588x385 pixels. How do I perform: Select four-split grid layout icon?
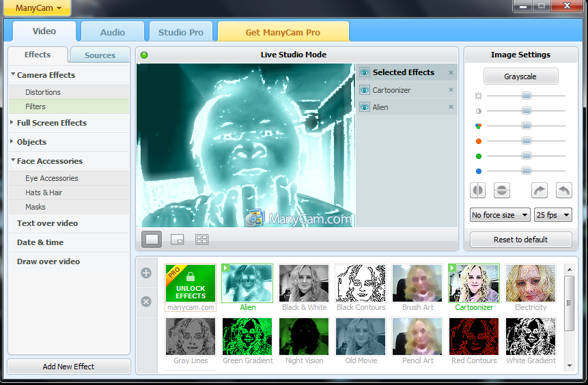click(x=201, y=239)
